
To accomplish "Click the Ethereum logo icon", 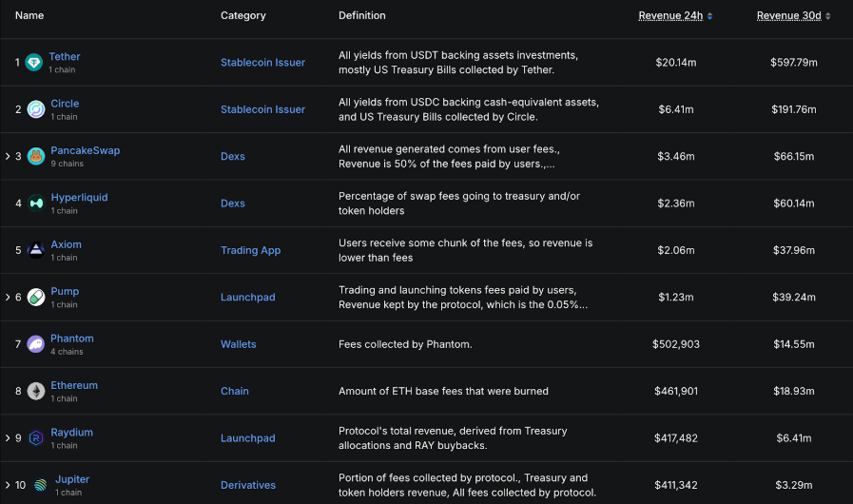I will (36, 391).
